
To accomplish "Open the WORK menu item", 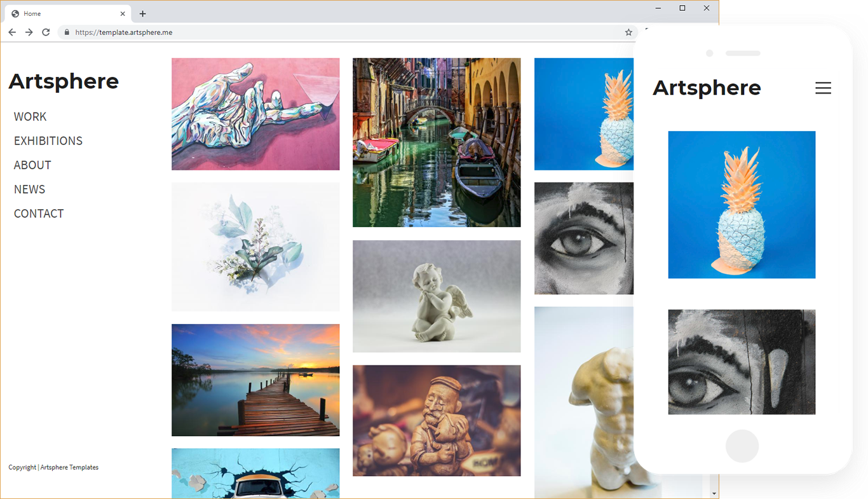I will point(31,116).
